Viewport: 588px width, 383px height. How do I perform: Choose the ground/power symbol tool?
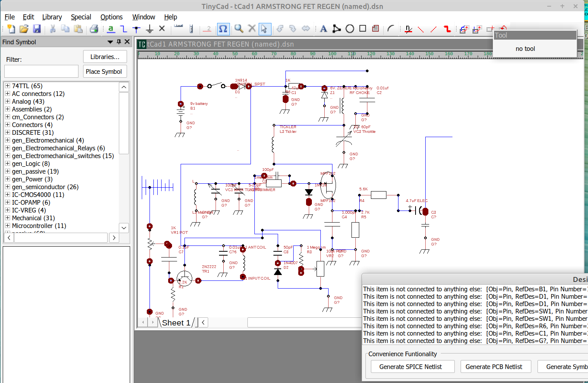click(150, 28)
